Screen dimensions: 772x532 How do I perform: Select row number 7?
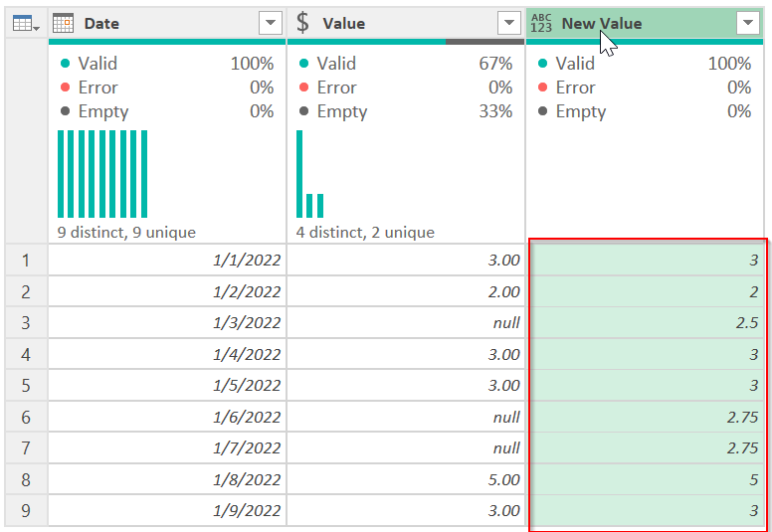coord(26,447)
